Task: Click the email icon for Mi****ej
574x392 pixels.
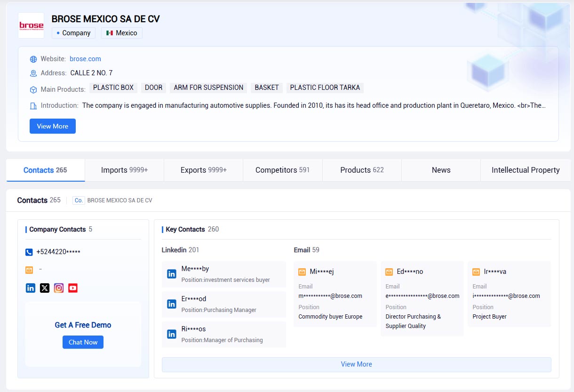Action: (x=302, y=272)
